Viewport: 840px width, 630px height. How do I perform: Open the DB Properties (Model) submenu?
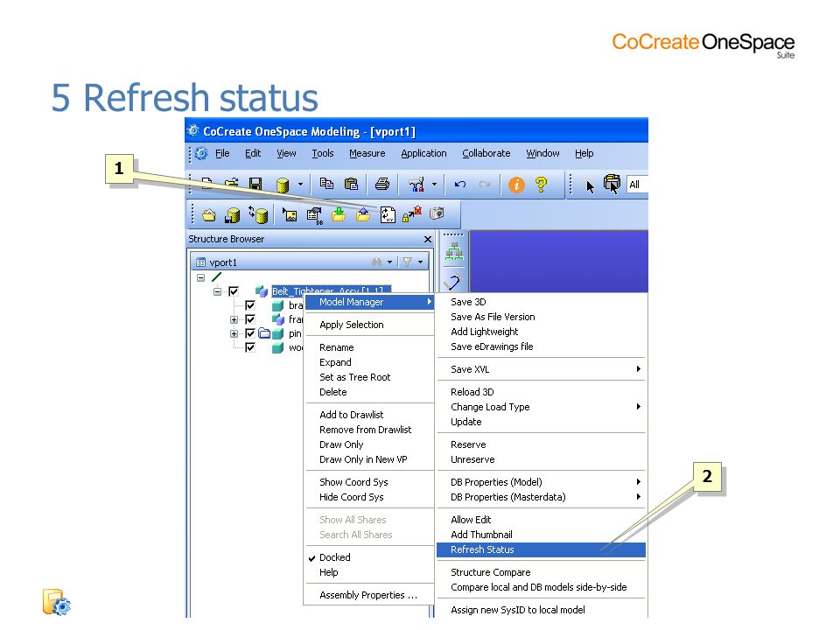pos(541,482)
